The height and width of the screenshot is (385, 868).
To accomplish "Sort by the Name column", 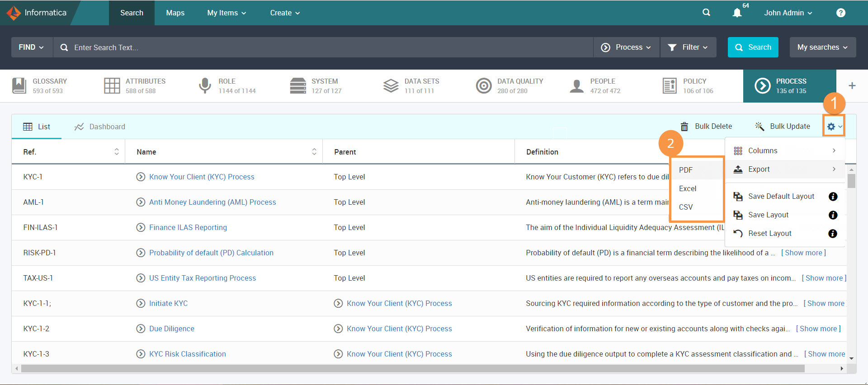I will pos(314,152).
